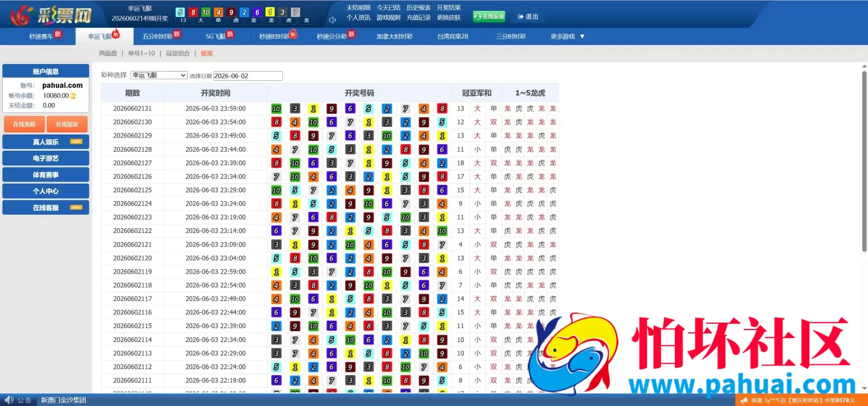The height and width of the screenshot is (406, 868).
Task: Click the sound speaker icon in the header
Action: tap(333, 20)
